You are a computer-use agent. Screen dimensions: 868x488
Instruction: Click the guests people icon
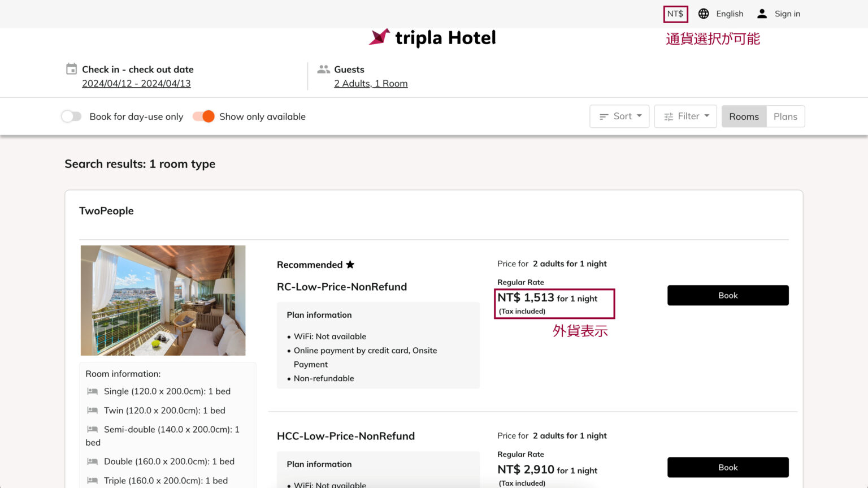(x=323, y=68)
